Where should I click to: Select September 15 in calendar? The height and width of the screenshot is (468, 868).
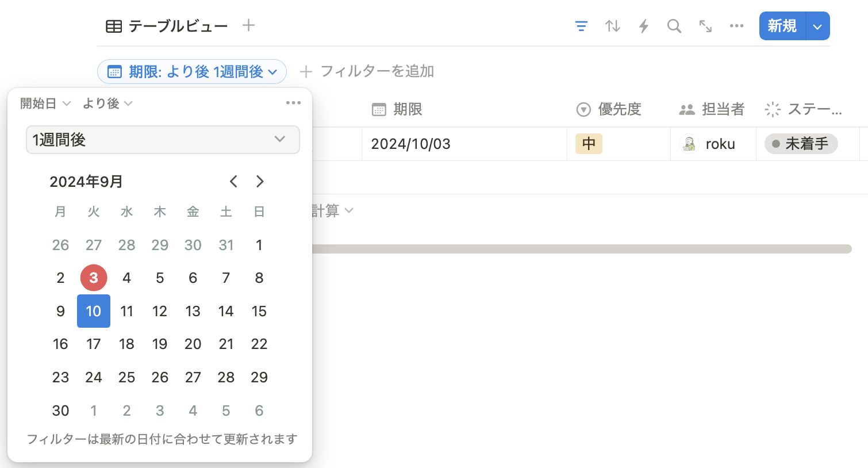pos(259,311)
